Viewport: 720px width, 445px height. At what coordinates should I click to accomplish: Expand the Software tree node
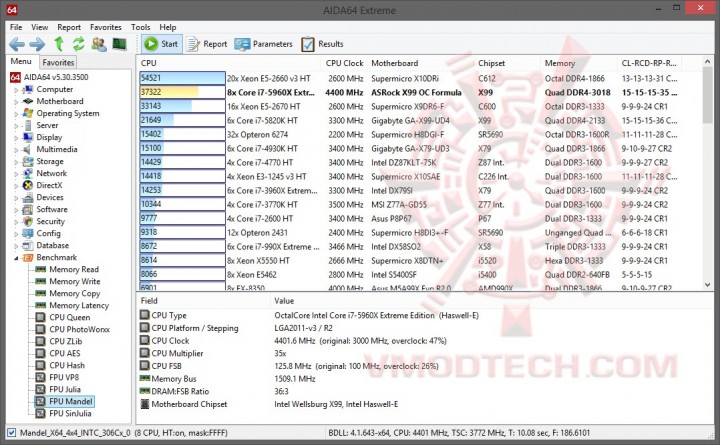[16, 209]
